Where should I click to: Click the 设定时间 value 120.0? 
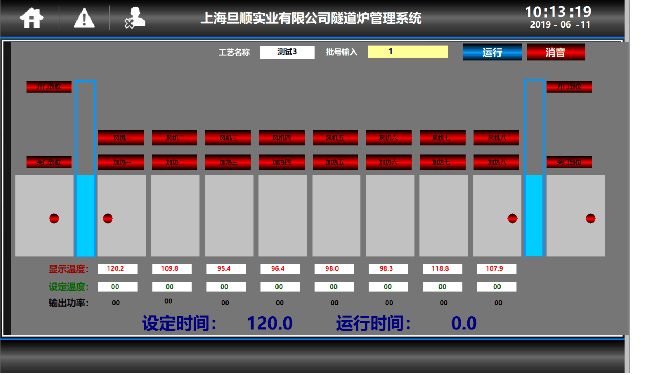(270, 323)
